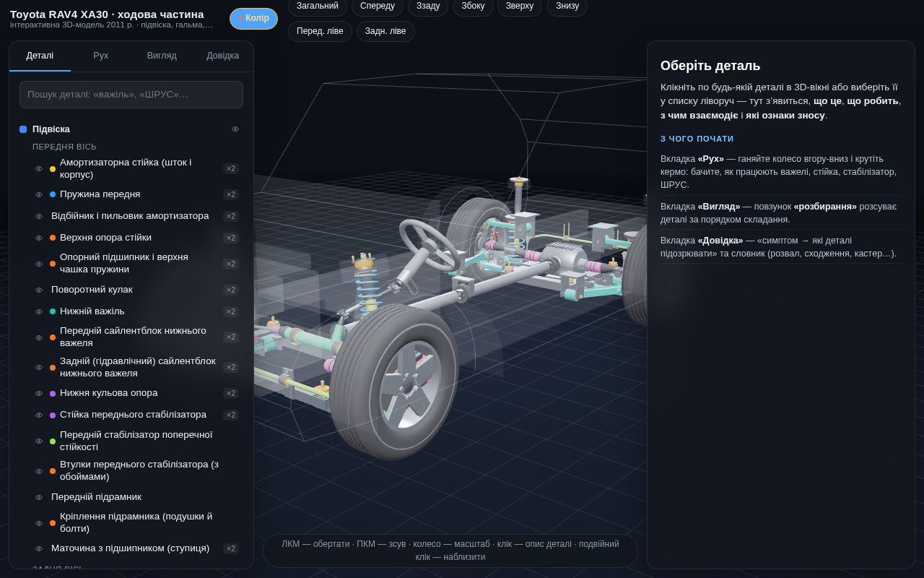Hide Відбійник і пильовик амортизатора via eye icon
The width and height of the screenshot is (924, 578).
(39, 216)
